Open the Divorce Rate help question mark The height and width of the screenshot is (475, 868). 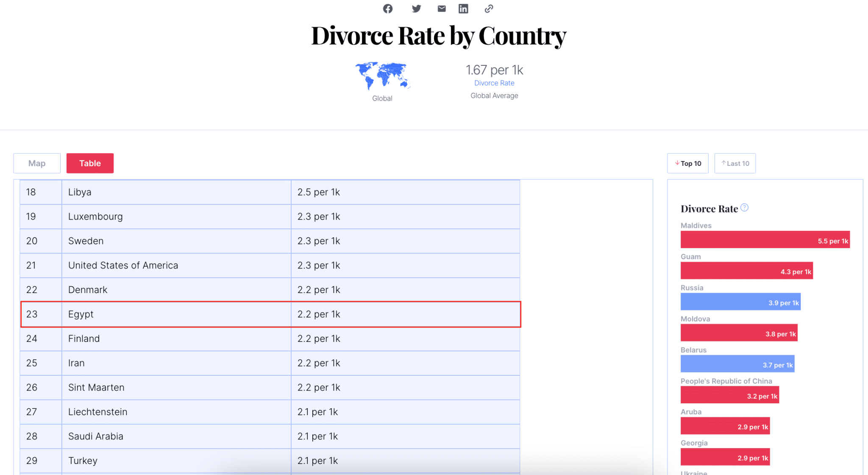[745, 207]
